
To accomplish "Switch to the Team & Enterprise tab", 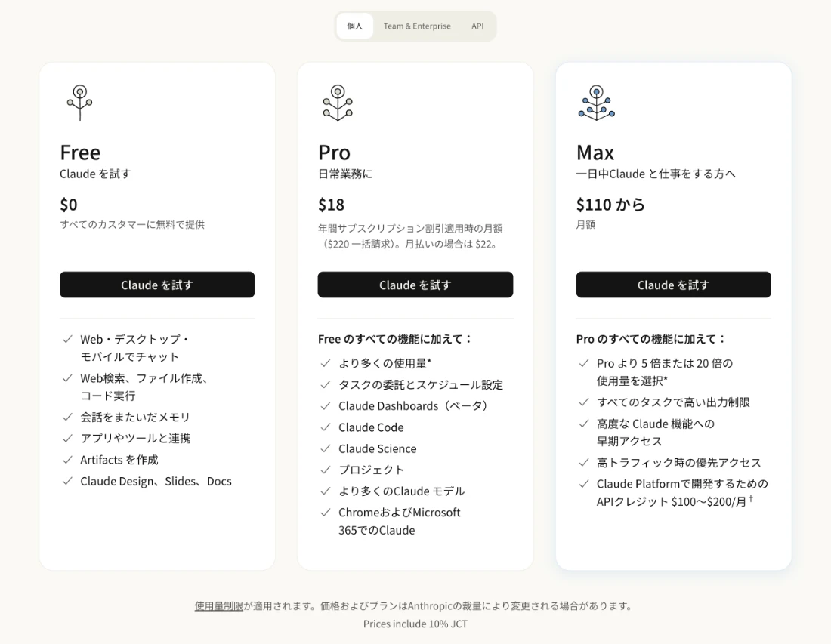I will pos(417,26).
